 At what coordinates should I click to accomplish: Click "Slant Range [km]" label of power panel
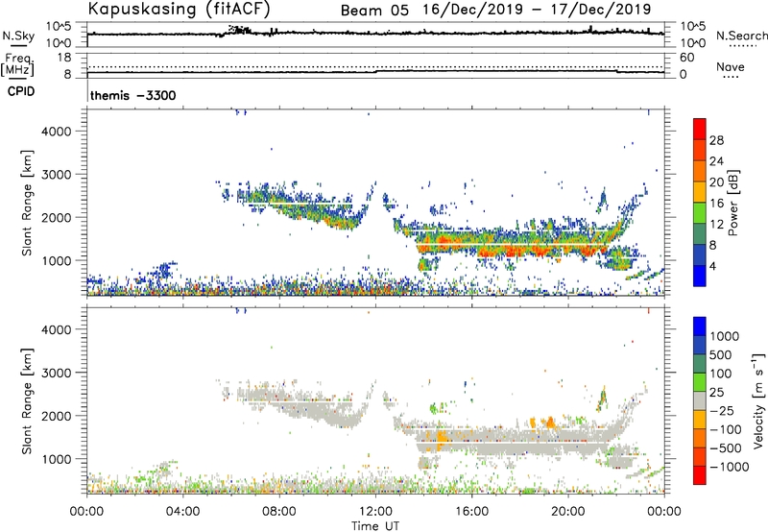(27, 203)
